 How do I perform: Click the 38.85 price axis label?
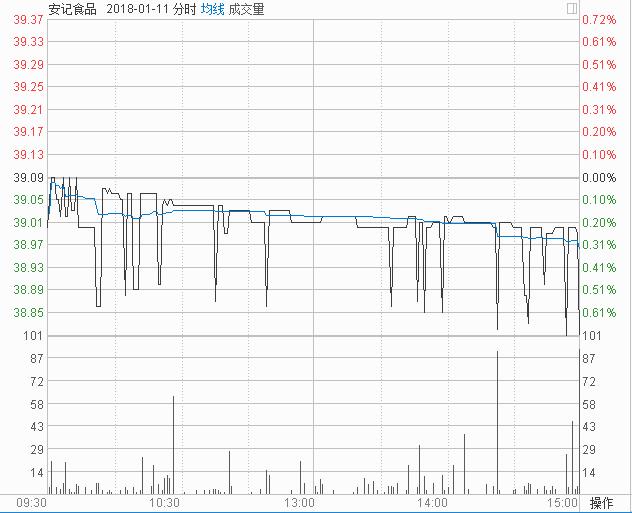click(28, 312)
